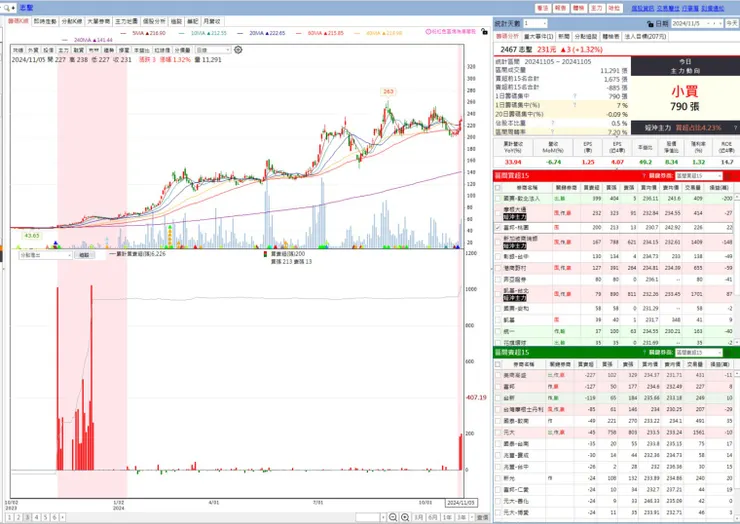The width and height of the screenshot is (740, 524).
Task: Toggle the lock icon above the chart
Action: pos(484,32)
